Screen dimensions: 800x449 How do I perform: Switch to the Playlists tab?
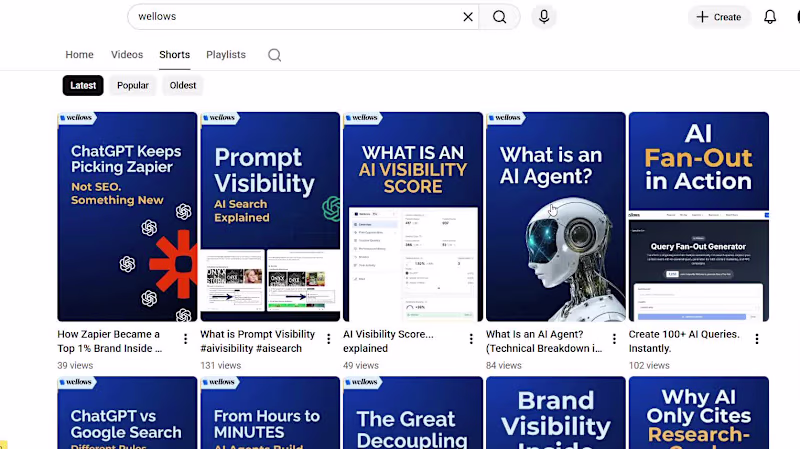[x=226, y=55]
